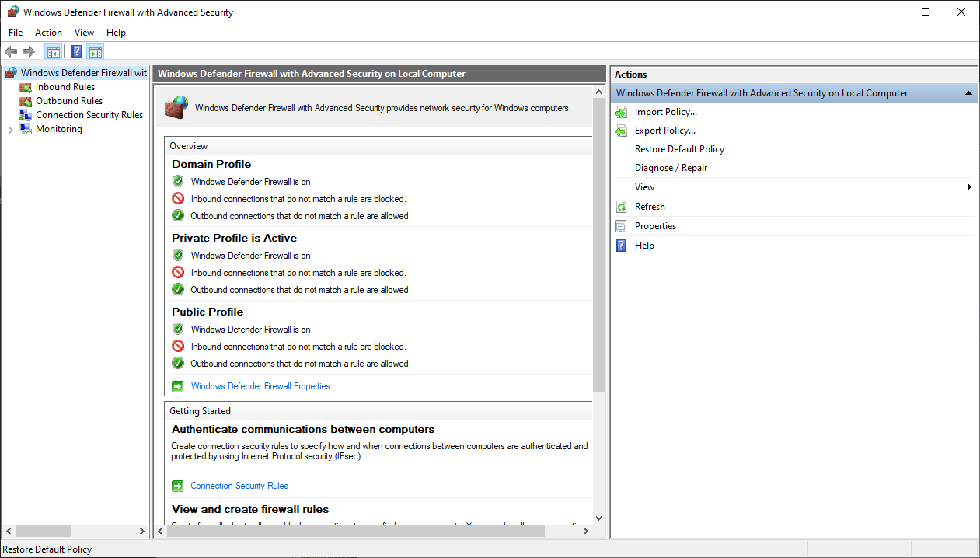The width and height of the screenshot is (980, 558).
Task: Expand the View submenu arrow in Actions
Action: tap(968, 187)
